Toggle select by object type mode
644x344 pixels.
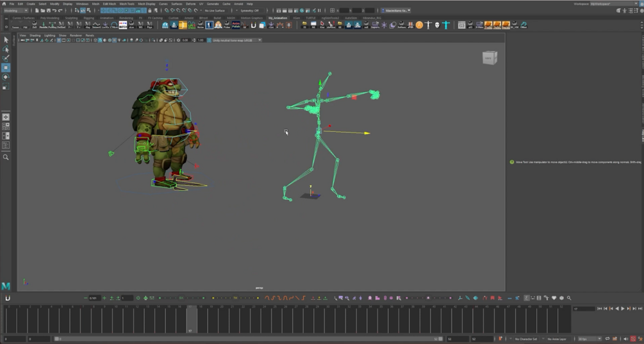click(83, 10)
